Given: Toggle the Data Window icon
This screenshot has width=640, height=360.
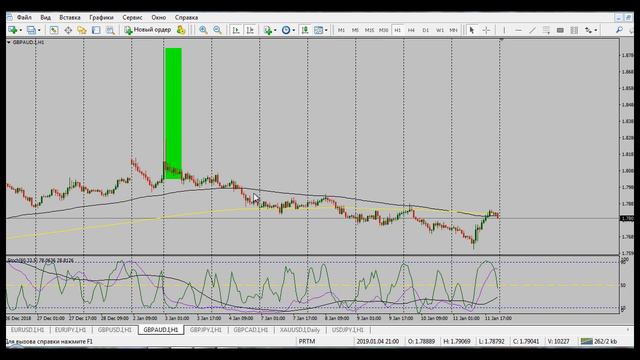Looking at the screenshot, I should point(68,30).
